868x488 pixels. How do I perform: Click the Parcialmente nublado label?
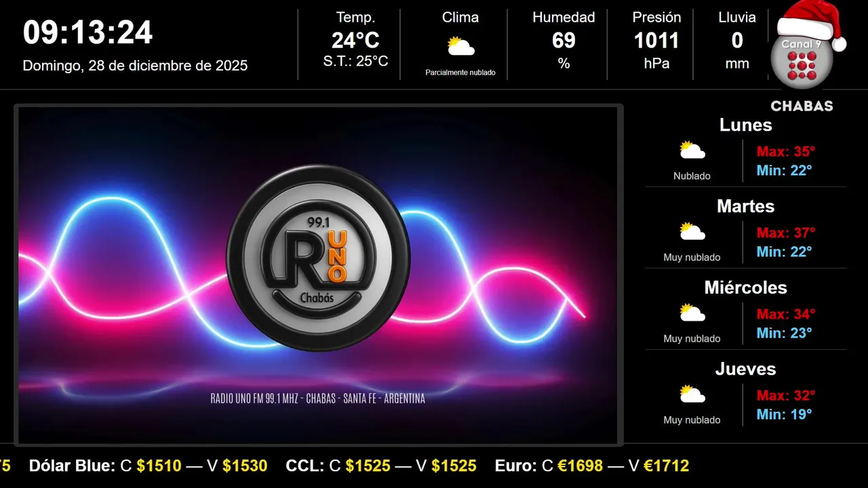point(460,73)
